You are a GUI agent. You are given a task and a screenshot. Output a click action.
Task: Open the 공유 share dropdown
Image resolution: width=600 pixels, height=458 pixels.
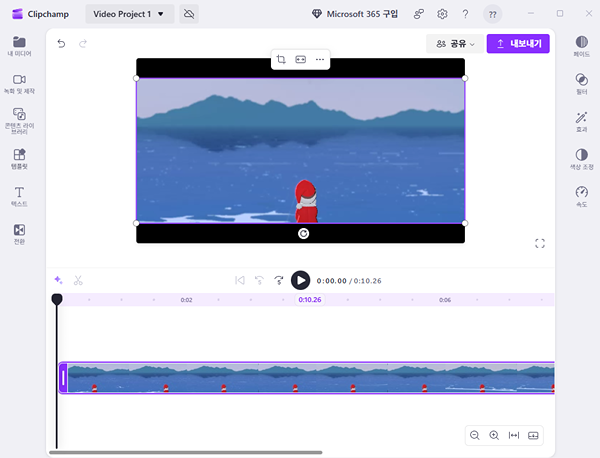pyautogui.click(x=455, y=44)
